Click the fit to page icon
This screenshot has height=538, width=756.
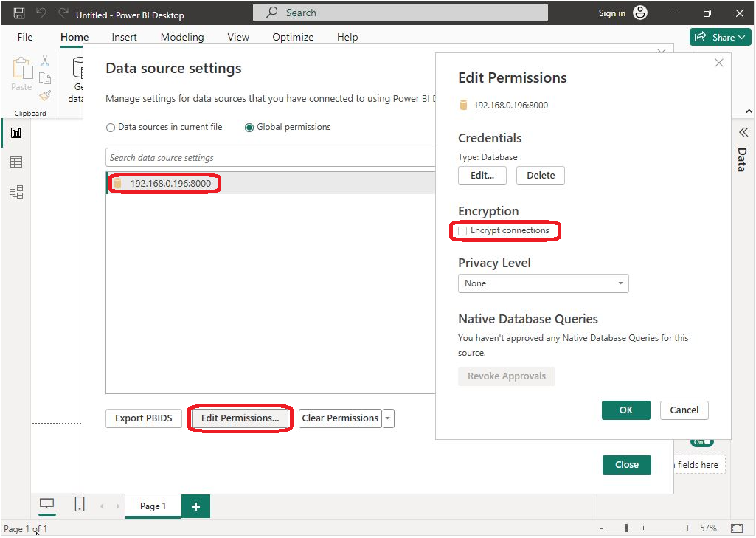[x=736, y=528]
